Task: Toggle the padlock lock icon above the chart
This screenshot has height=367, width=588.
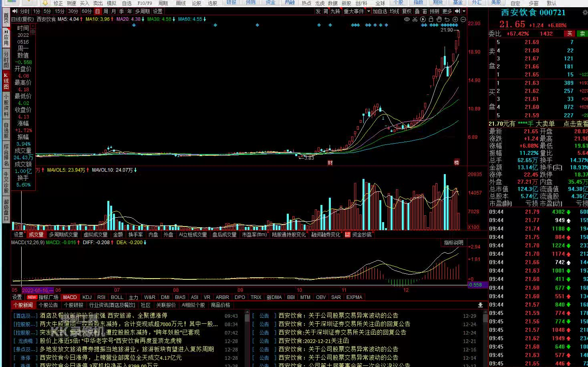Action: coord(431,19)
